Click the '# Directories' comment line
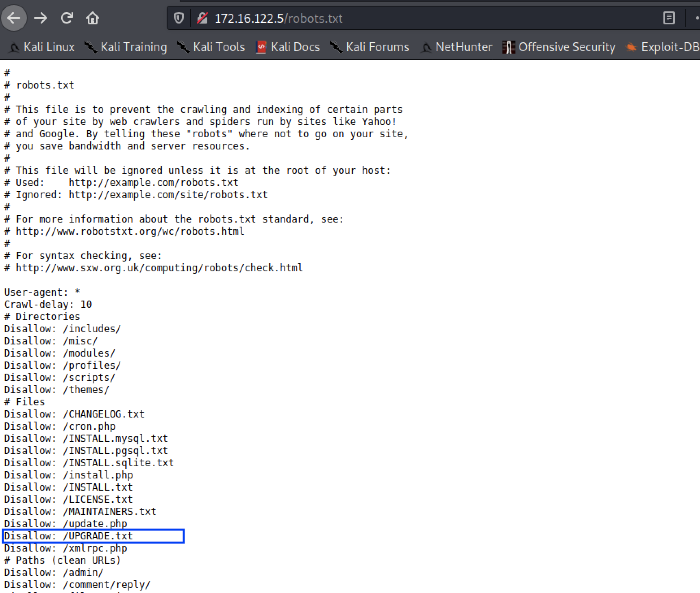Viewport: 700px width, 593px height. tap(42, 316)
